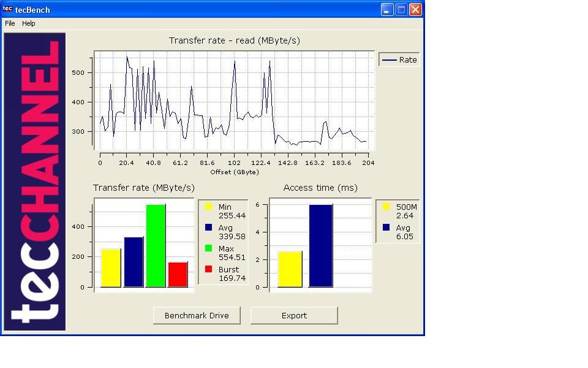Viewport: 588px width, 368px height.
Task: Click the 'Transfer rate - read (MByte/s)' title
Action: pyautogui.click(x=235, y=40)
